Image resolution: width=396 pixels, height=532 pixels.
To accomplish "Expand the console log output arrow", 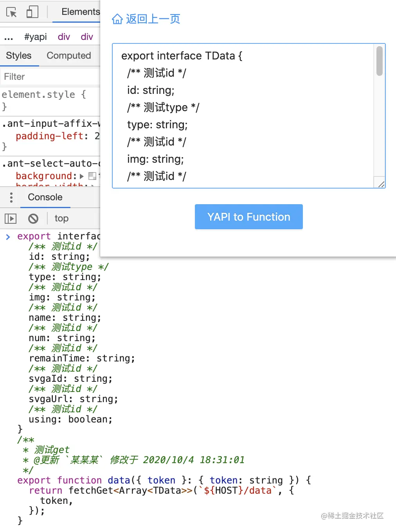I will tap(8, 236).
